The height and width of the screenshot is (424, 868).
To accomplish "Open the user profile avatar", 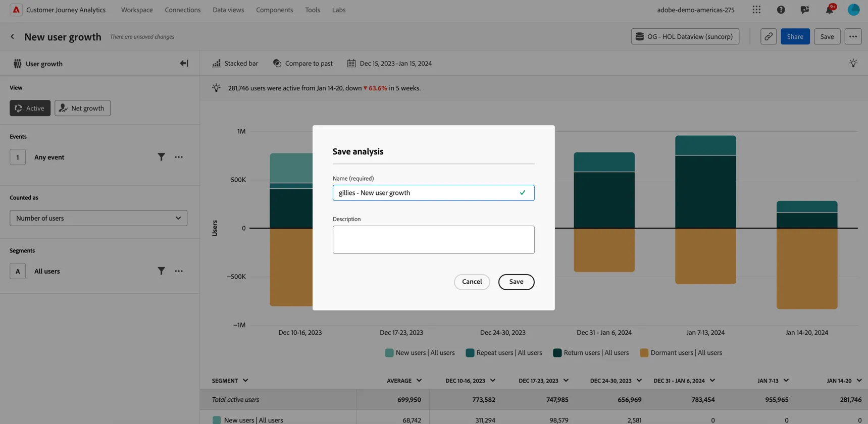I will (853, 10).
